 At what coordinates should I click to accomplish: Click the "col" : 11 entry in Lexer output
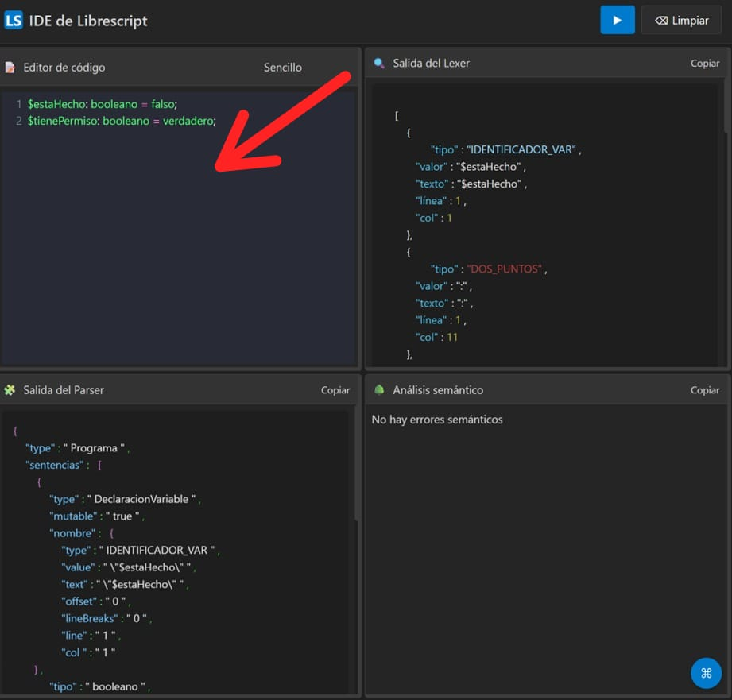tap(436, 338)
